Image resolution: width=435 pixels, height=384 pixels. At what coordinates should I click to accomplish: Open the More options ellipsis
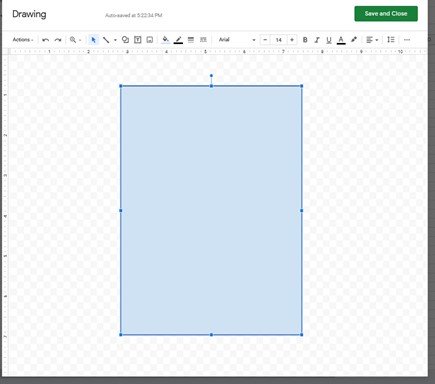click(407, 40)
